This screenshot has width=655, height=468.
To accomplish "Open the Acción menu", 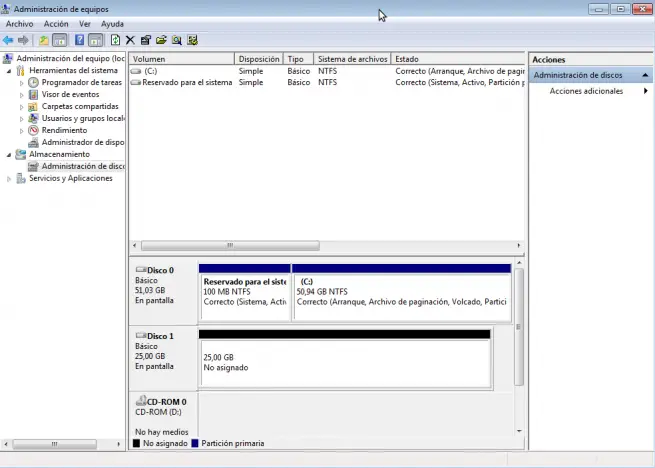I will click(x=56, y=23).
